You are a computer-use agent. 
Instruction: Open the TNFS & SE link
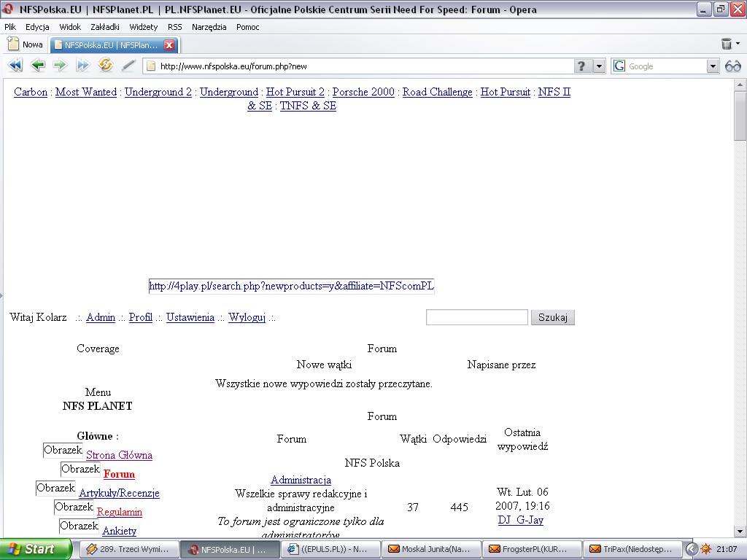[x=308, y=106]
